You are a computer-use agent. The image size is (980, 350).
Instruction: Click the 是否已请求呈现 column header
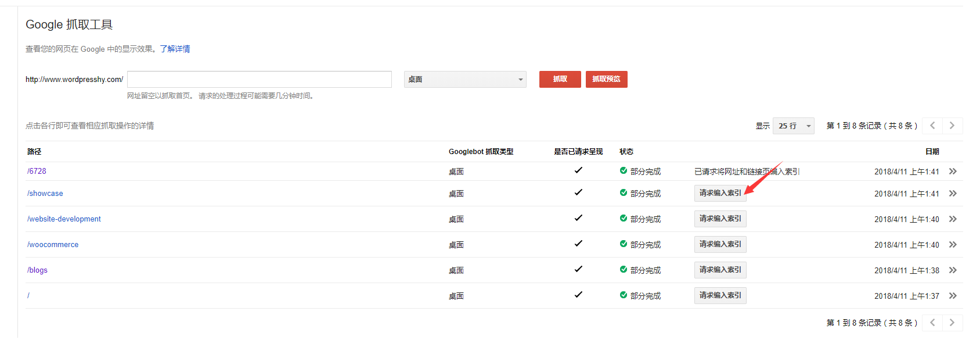tap(578, 152)
